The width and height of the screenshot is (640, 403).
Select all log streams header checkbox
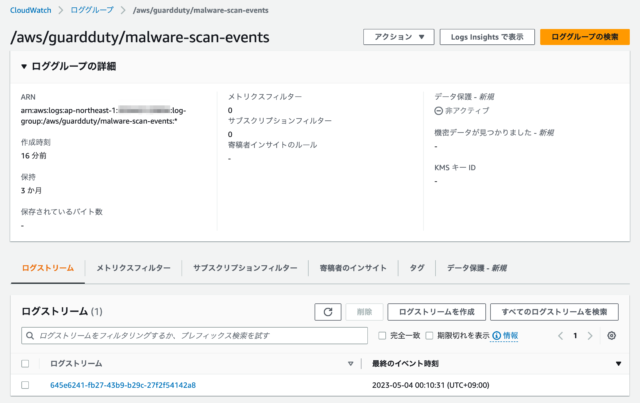coord(25,363)
